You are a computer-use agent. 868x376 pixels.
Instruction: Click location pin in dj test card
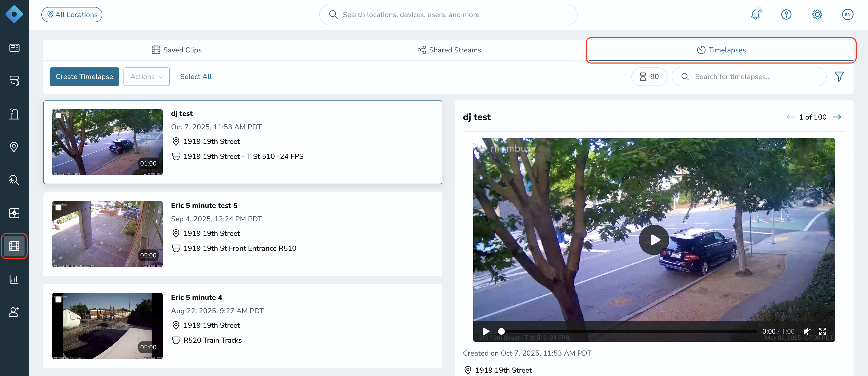coord(176,142)
